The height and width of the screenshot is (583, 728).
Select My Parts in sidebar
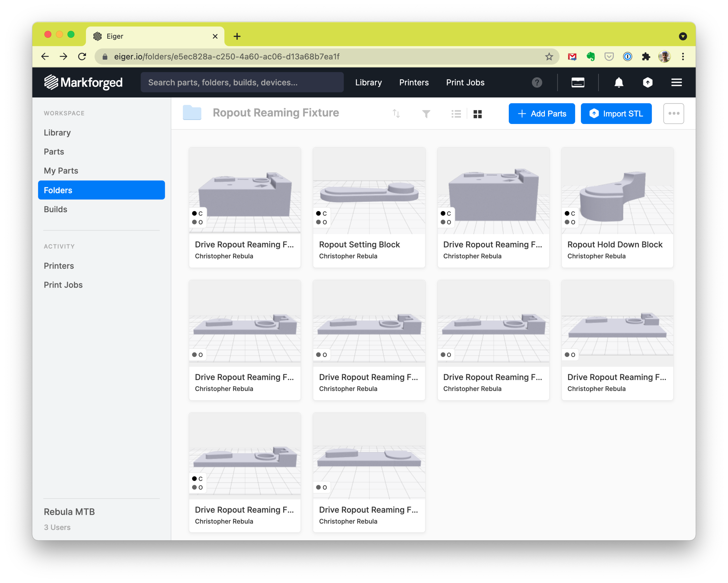click(61, 171)
